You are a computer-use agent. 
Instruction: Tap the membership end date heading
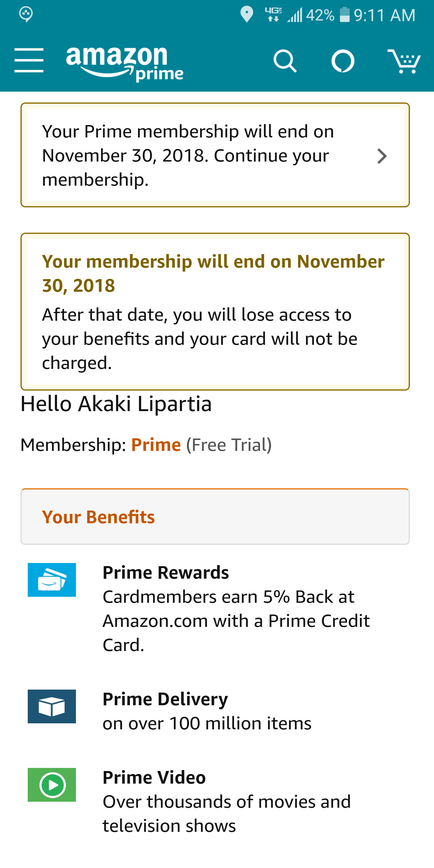[x=213, y=273]
